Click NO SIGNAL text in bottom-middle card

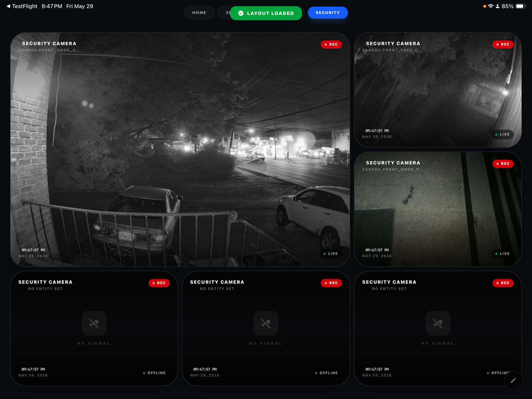click(x=266, y=343)
